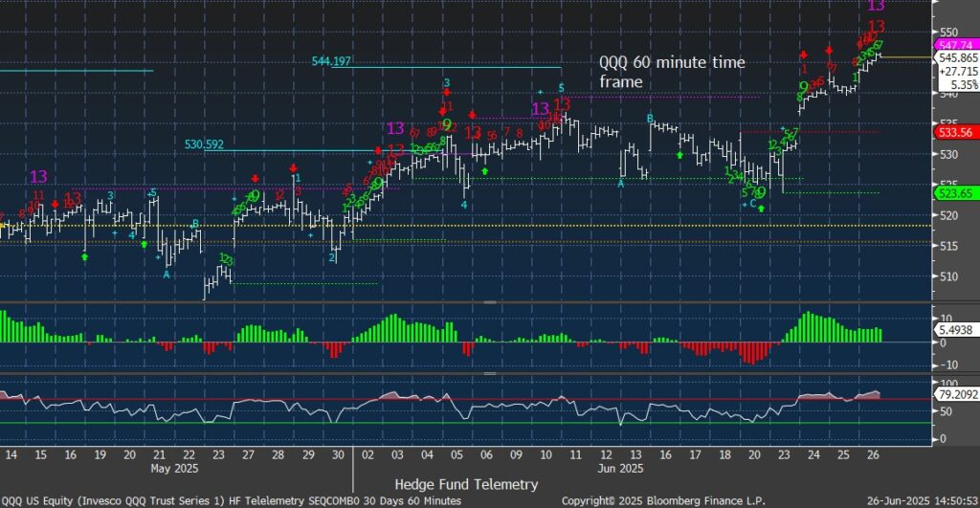This screenshot has width=980, height=508.
Task: Click the 06 date label on time axis
Action: 486,454
